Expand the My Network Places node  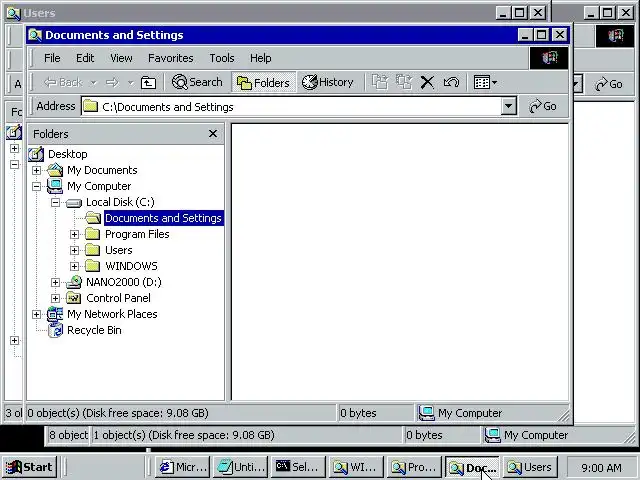36,314
